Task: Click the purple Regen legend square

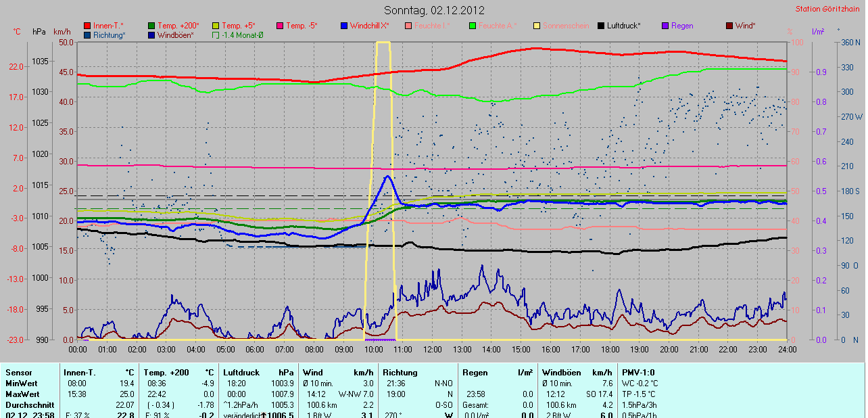Action: pos(665,26)
